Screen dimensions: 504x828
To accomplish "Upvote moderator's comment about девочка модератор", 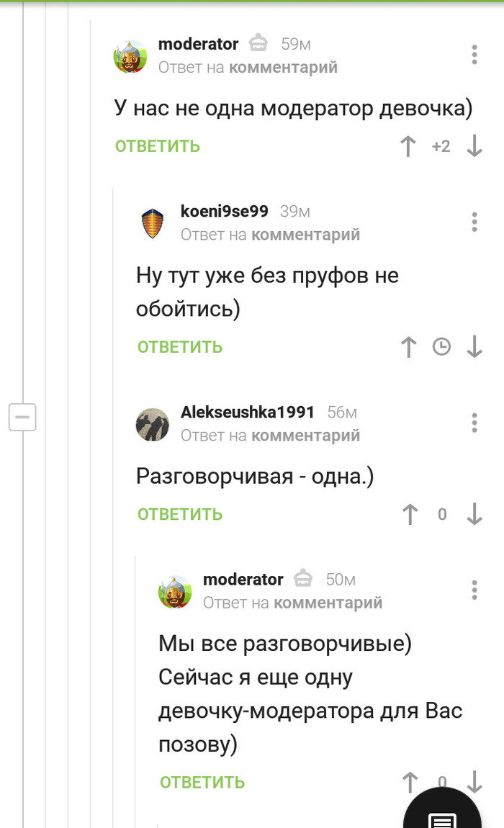I will 408,146.
